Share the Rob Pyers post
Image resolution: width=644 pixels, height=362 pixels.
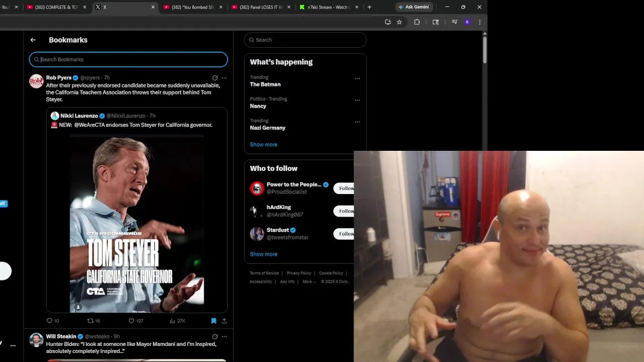coord(224,321)
